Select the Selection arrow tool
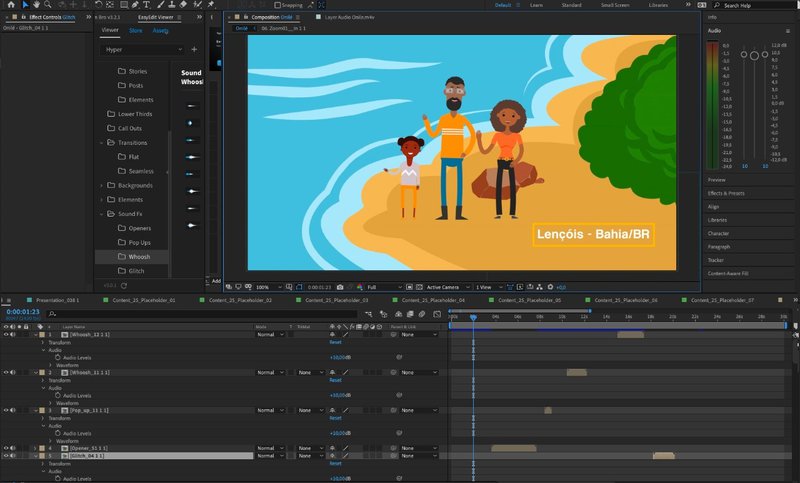The width and height of the screenshot is (800, 483). (25, 5)
